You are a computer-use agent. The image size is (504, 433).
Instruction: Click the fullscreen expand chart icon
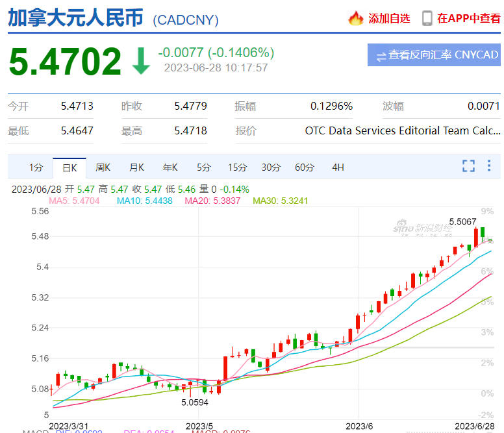pos(468,166)
